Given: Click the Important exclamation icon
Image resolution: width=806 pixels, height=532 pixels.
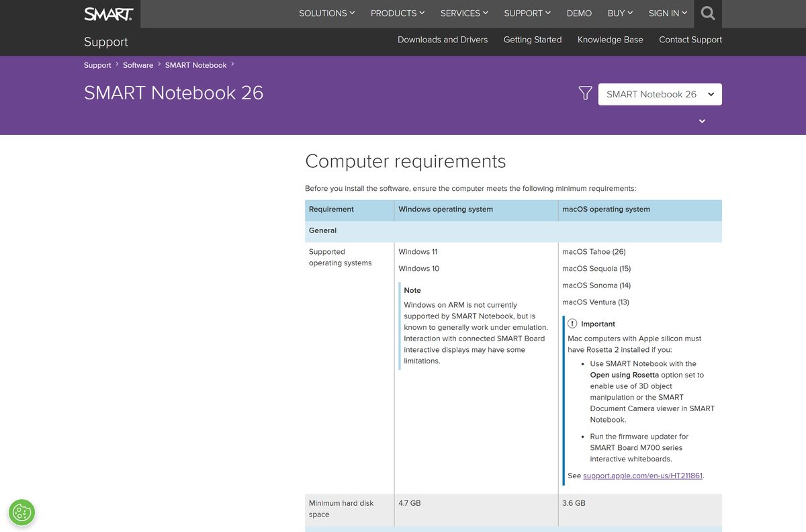Looking at the screenshot, I should [572, 324].
